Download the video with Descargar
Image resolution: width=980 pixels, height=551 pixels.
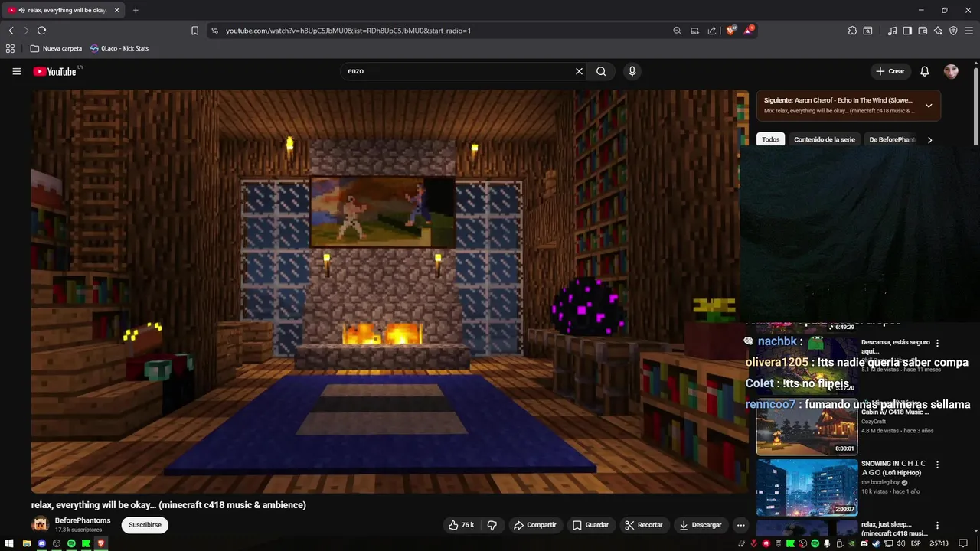point(700,525)
